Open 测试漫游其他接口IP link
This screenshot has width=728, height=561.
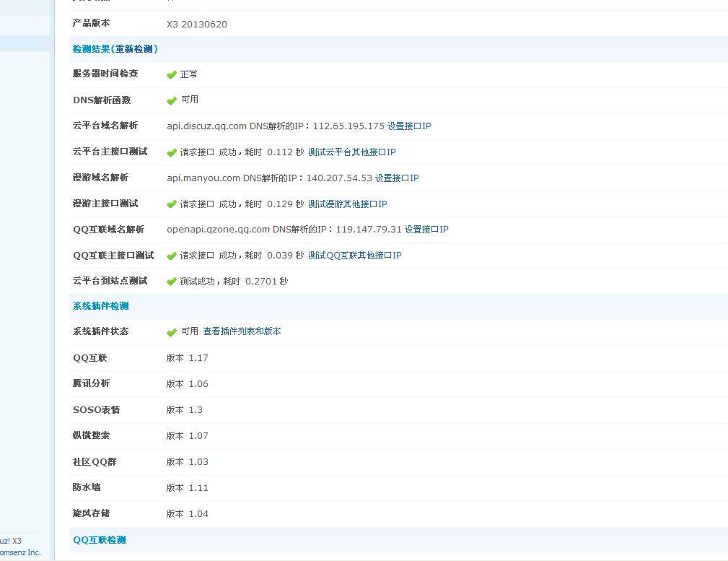348,204
